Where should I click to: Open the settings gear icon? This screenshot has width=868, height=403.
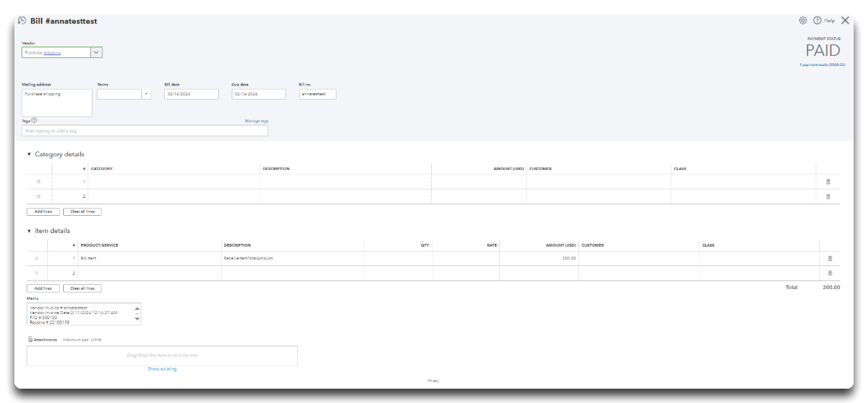point(803,21)
